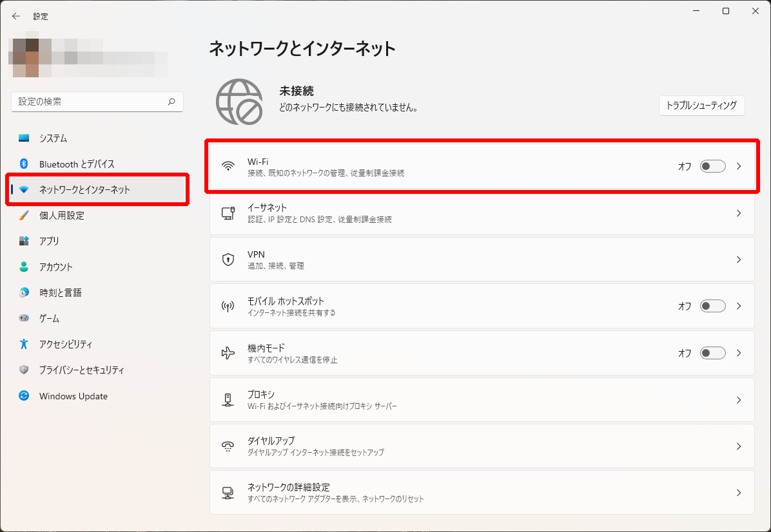
Task: Open the ダイヤルアップ settings row
Action: click(x=481, y=446)
